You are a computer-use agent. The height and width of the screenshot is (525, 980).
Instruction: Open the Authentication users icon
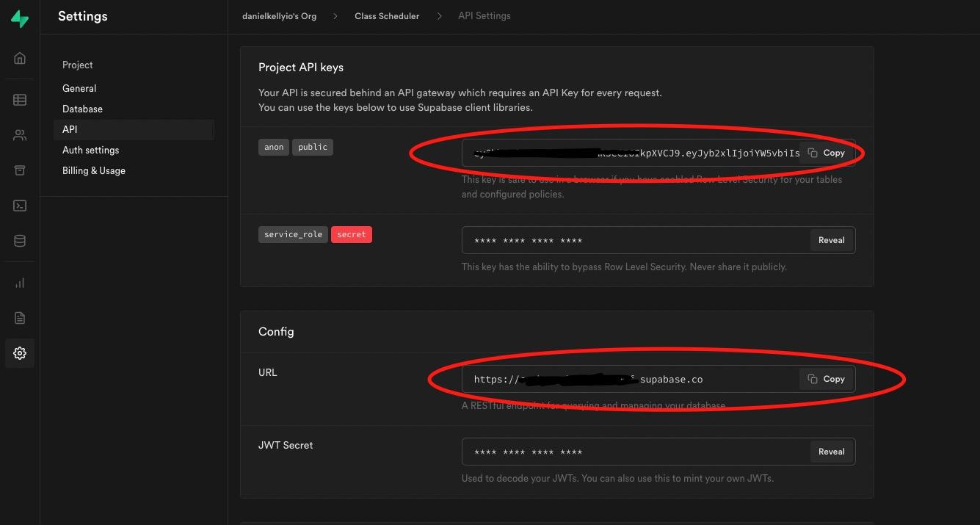point(20,135)
